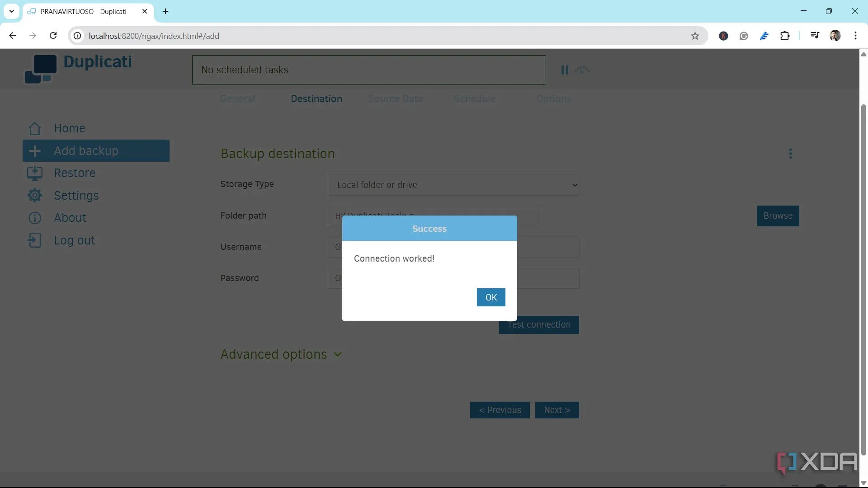Open the three-dot menu beside Backup destination
868x488 pixels.
click(790, 154)
